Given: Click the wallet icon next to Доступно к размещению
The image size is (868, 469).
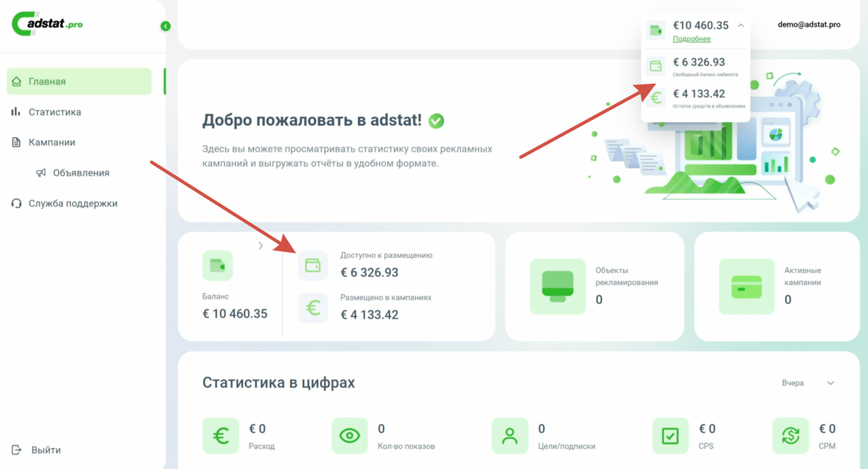Looking at the screenshot, I should coord(312,265).
